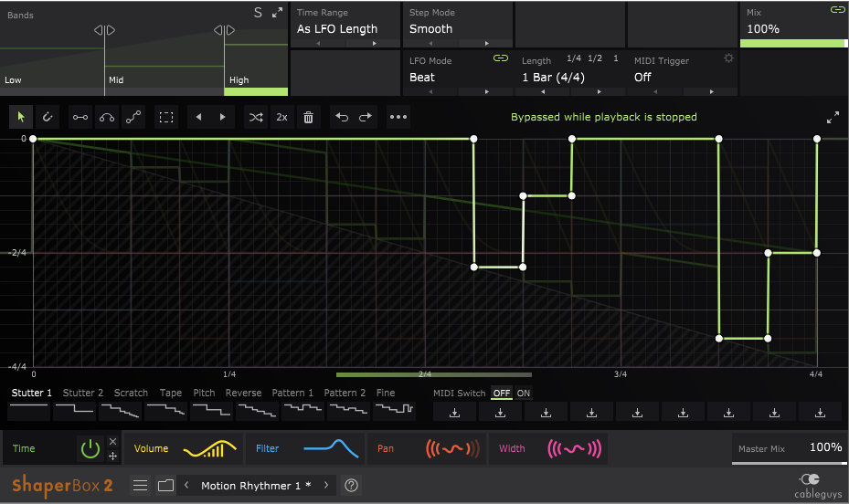Open the Length 1 Bar dropdown
Screen dimensions: 849x504
pos(554,78)
